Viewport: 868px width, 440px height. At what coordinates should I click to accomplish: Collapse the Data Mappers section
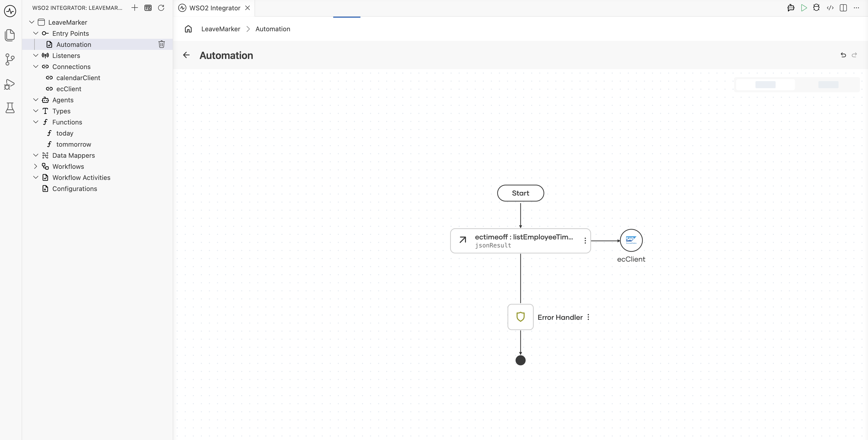[36, 155]
